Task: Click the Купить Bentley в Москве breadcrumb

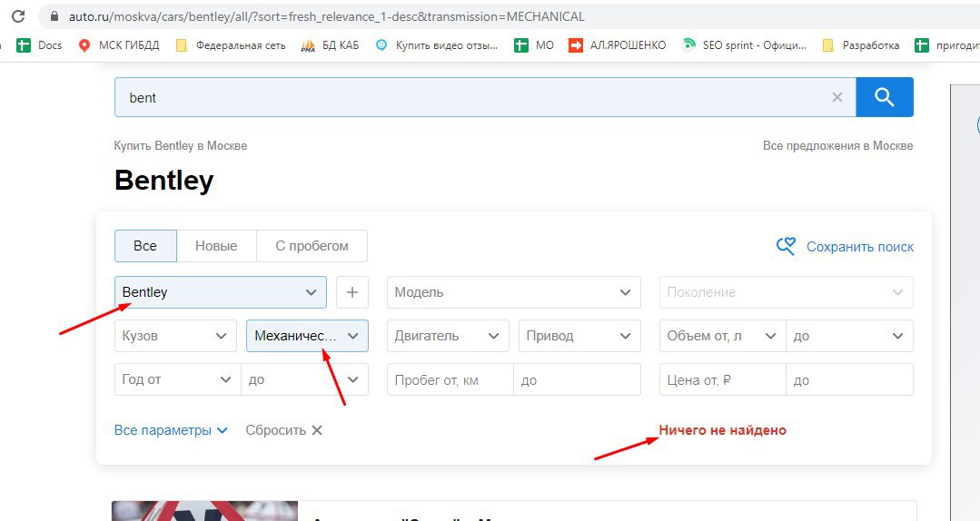Action: point(181,145)
